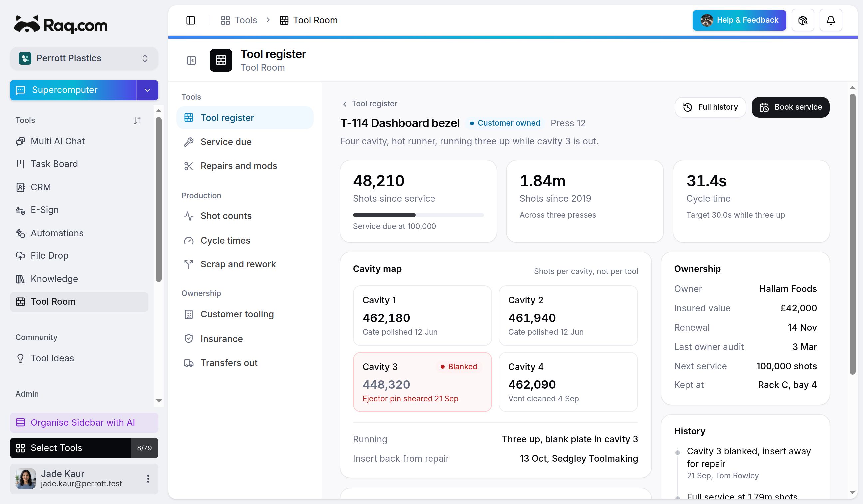Select Tool register in navigation
Image resolution: width=863 pixels, height=504 pixels.
tap(245, 118)
